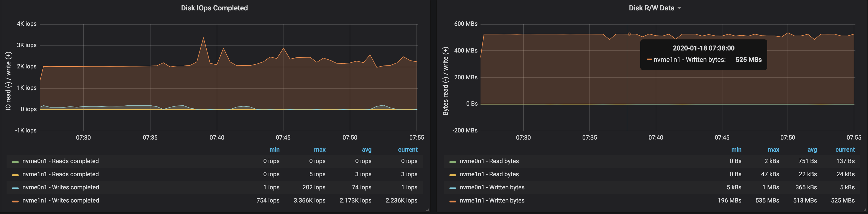Click the 2020-01-18 07:38:00 tooltip timestamp
The width and height of the screenshot is (868, 214).
[704, 48]
